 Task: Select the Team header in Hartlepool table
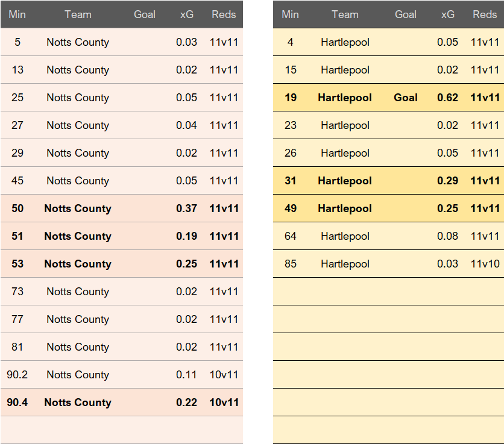(x=345, y=14)
